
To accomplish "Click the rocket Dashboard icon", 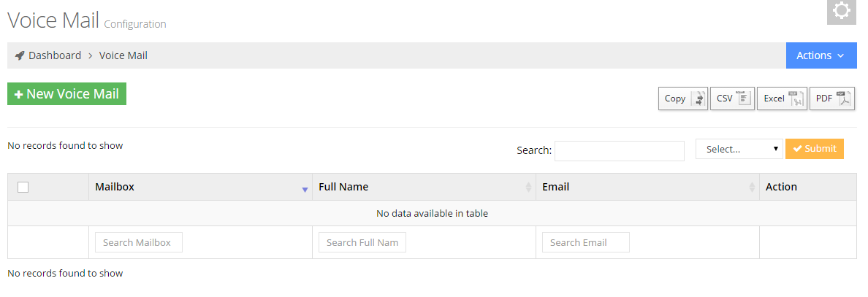I will tap(20, 55).
